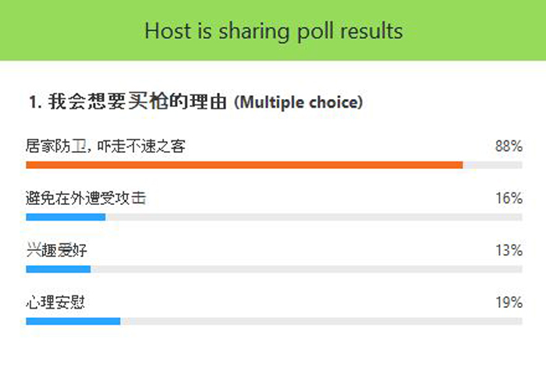This screenshot has width=546, height=392.
Task: Click the gray unfilled part of 19% bar
Action: click(321, 321)
